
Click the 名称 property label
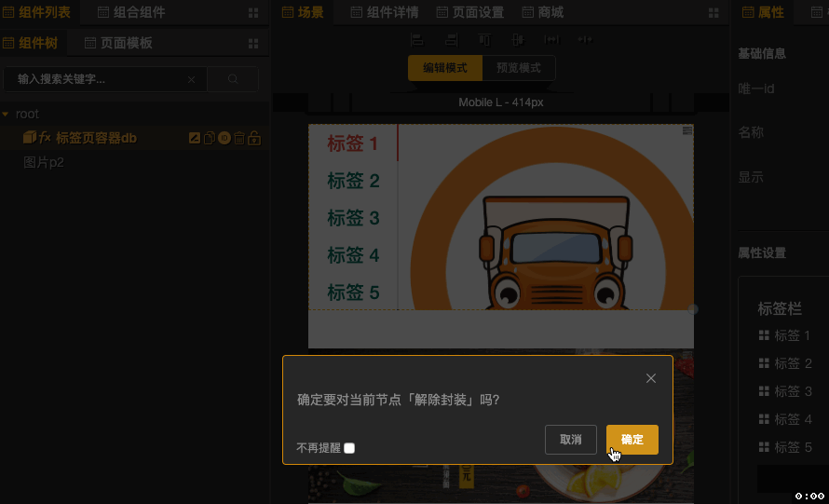pyautogui.click(x=751, y=132)
